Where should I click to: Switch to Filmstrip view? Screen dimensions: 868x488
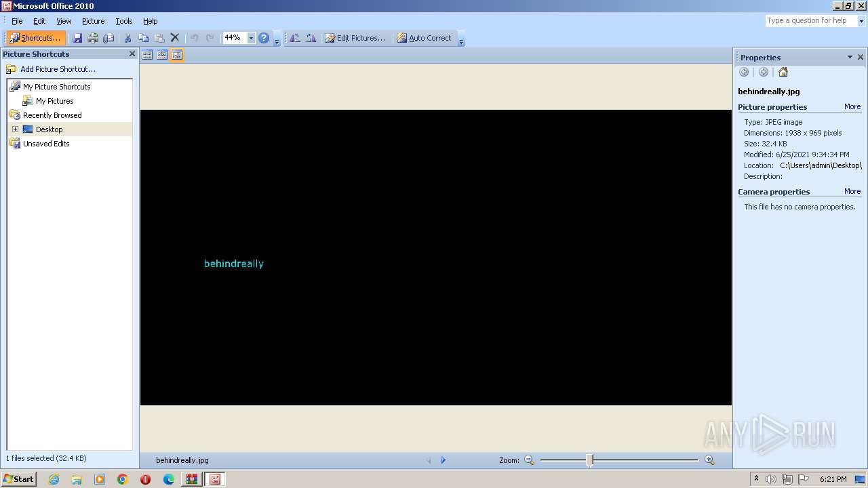(x=162, y=55)
